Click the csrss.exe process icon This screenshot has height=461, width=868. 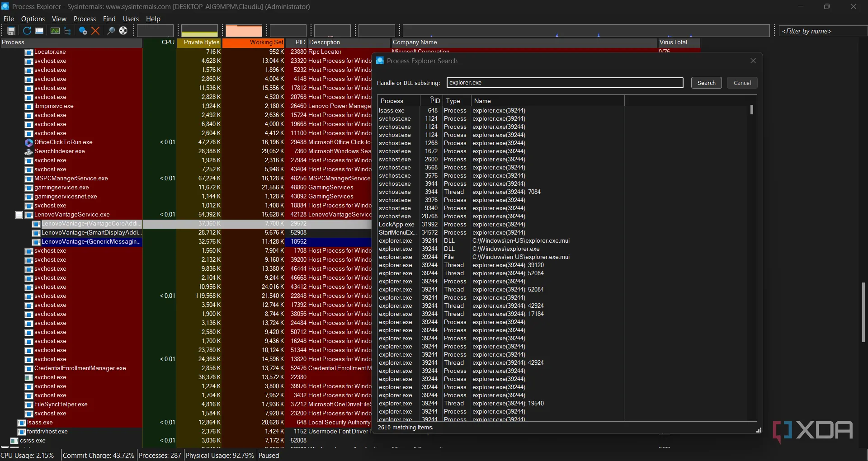point(14,441)
